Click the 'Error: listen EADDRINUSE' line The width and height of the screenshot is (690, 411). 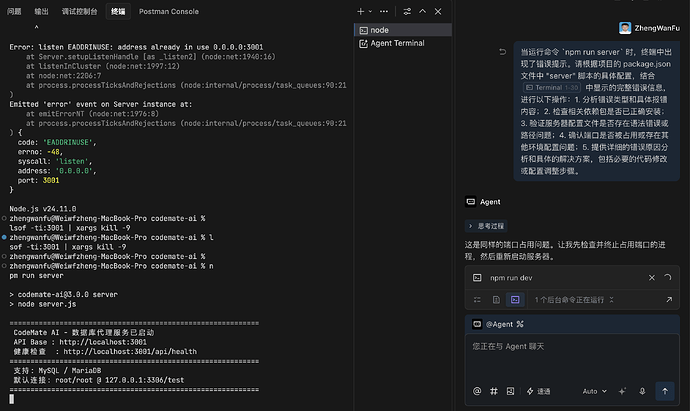136,47
